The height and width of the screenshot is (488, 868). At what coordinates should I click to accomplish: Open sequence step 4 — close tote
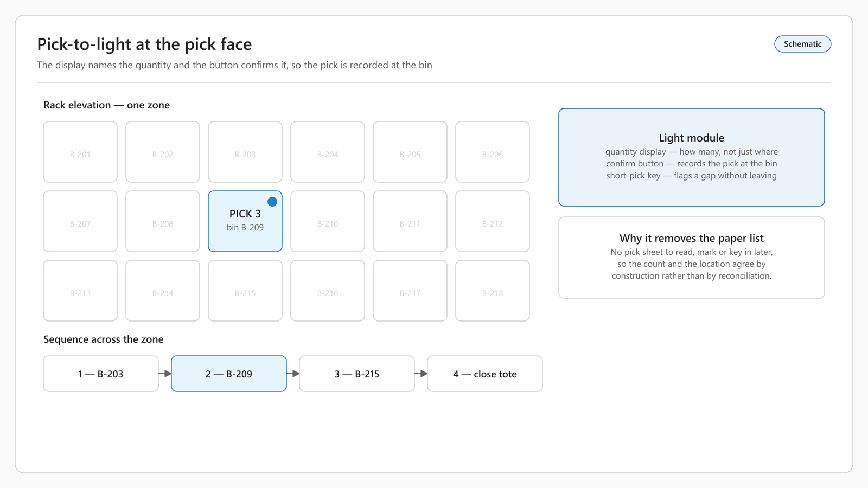[x=485, y=374]
